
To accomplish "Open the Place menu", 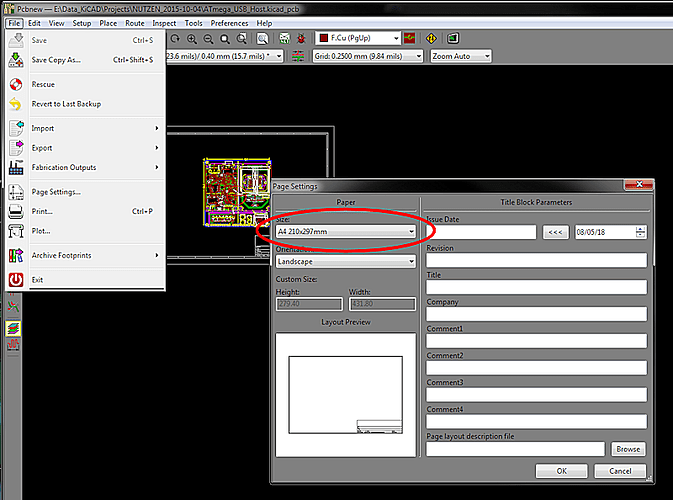I will point(108,23).
